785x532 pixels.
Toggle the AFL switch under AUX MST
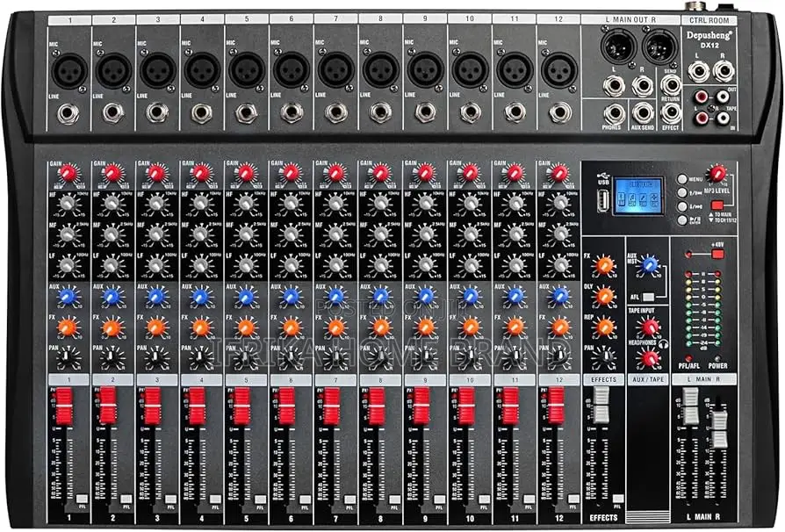point(648,297)
